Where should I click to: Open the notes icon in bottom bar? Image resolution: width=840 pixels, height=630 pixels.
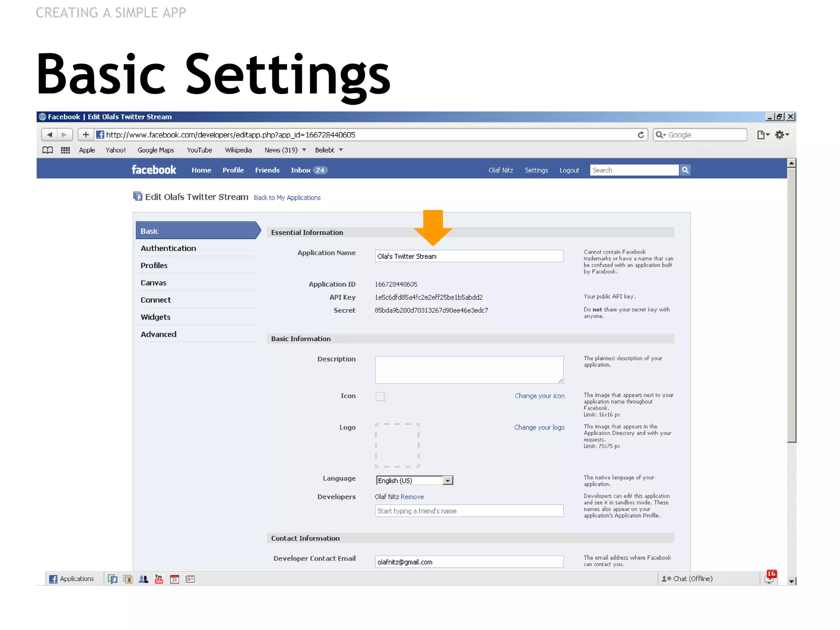[190, 579]
